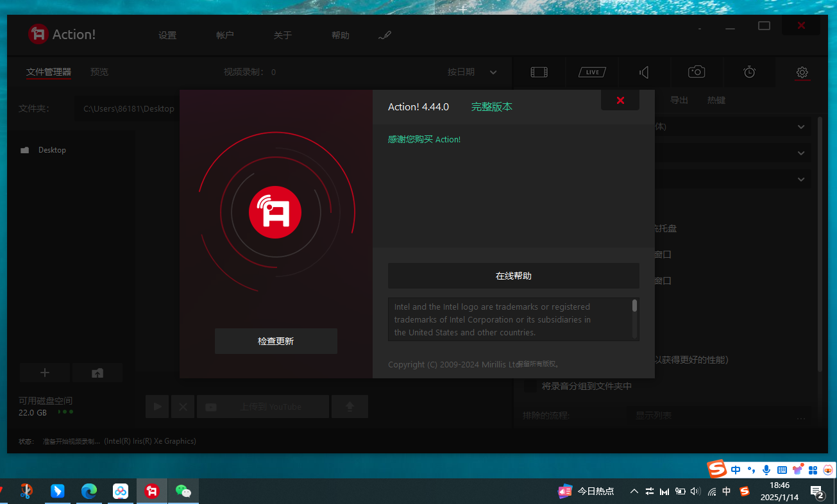Click the play recording button

coord(158,407)
